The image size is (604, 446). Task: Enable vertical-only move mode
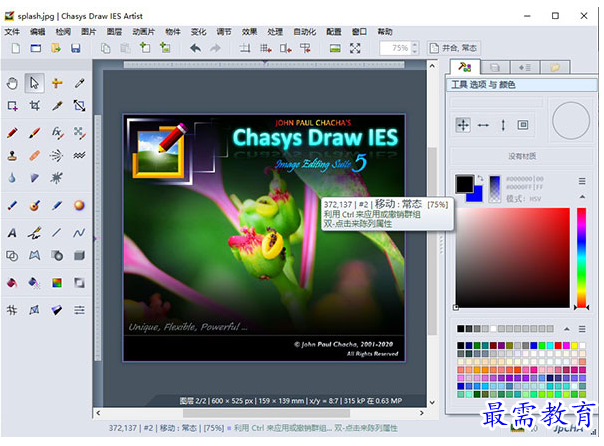pos(503,125)
